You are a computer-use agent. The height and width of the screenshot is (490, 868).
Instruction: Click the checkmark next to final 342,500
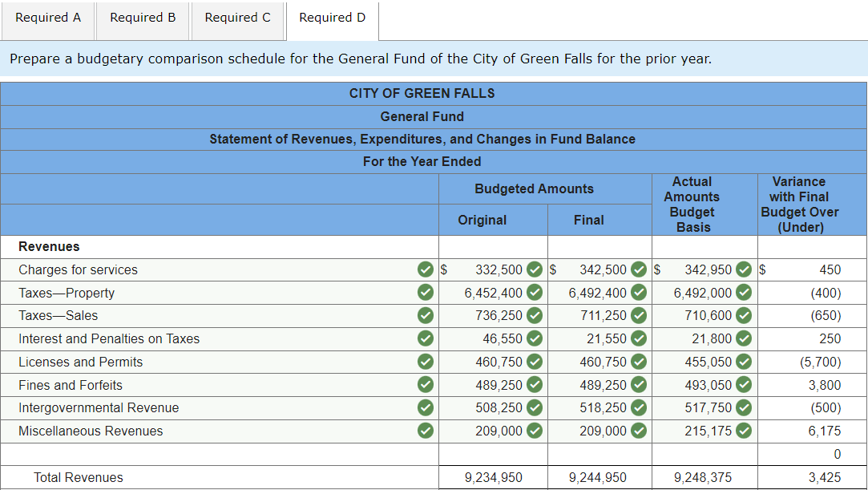(639, 269)
